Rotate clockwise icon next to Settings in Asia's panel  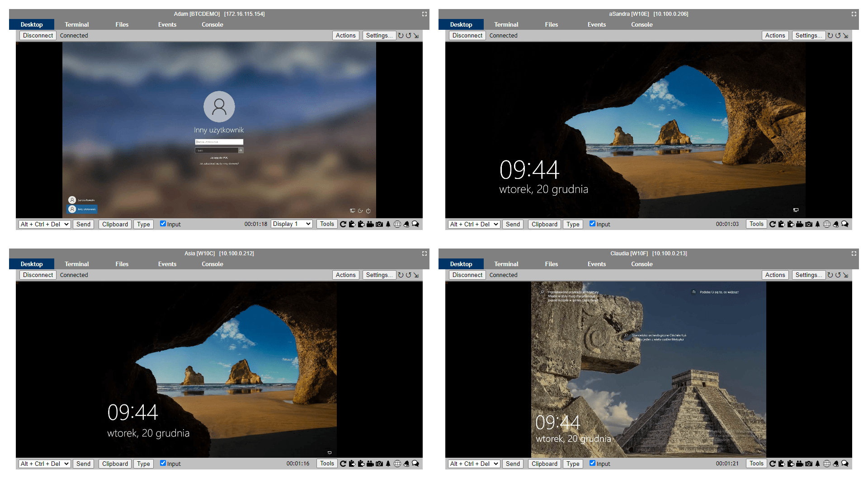401,275
